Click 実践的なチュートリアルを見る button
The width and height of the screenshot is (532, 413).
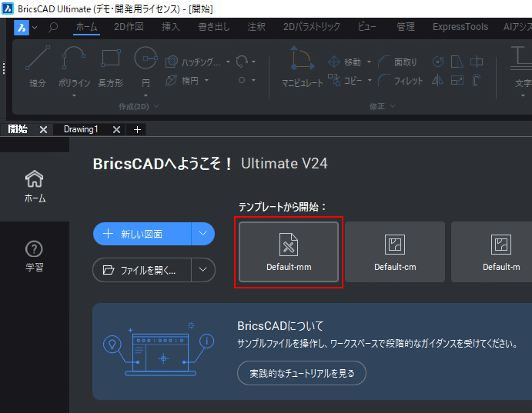coord(302,373)
